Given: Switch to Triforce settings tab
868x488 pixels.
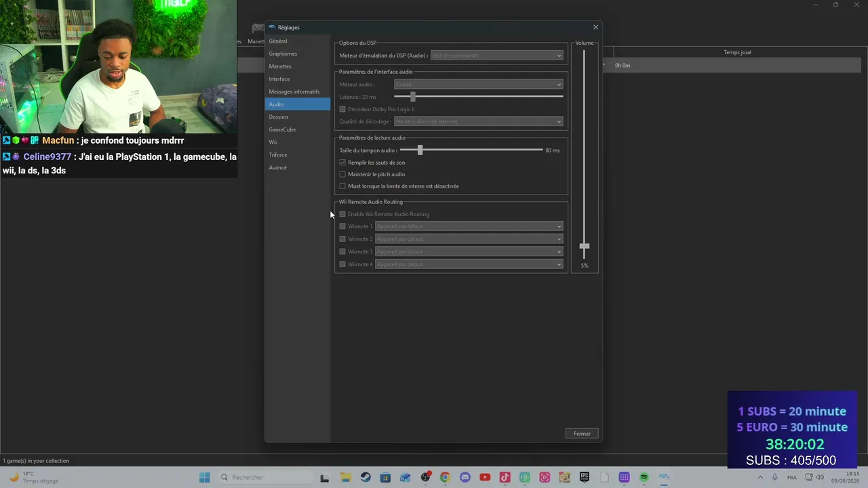Looking at the screenshot, I should [297, 155].
